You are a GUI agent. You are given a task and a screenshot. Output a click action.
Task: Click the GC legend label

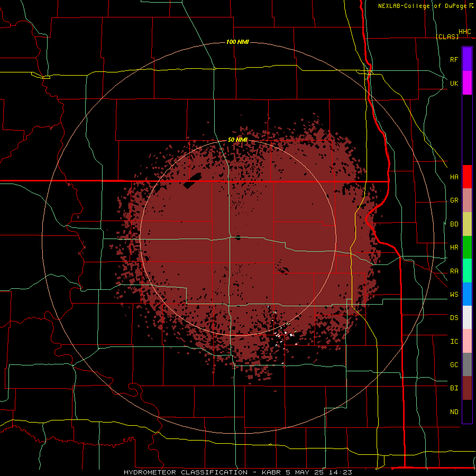click(x=454, y=365)
